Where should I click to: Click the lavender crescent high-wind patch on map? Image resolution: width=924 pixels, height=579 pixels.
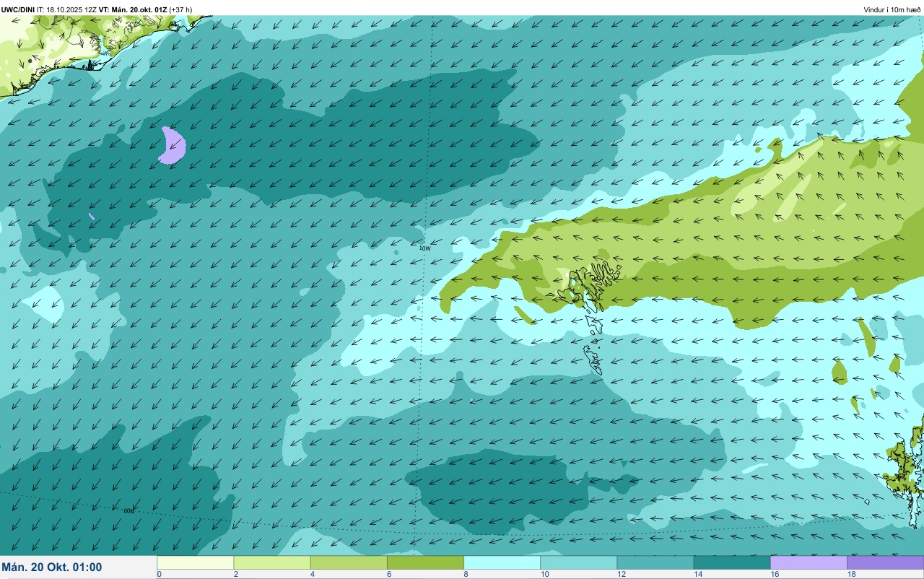click(x=173, y=145)
